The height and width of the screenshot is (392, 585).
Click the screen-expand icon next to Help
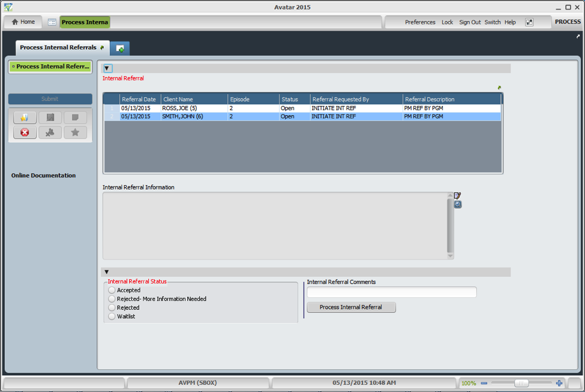529,22
